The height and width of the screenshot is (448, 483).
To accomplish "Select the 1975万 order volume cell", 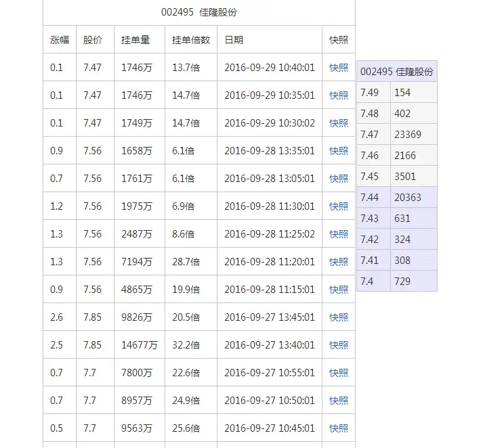I will pyautogui.click(x=140, y=206).
